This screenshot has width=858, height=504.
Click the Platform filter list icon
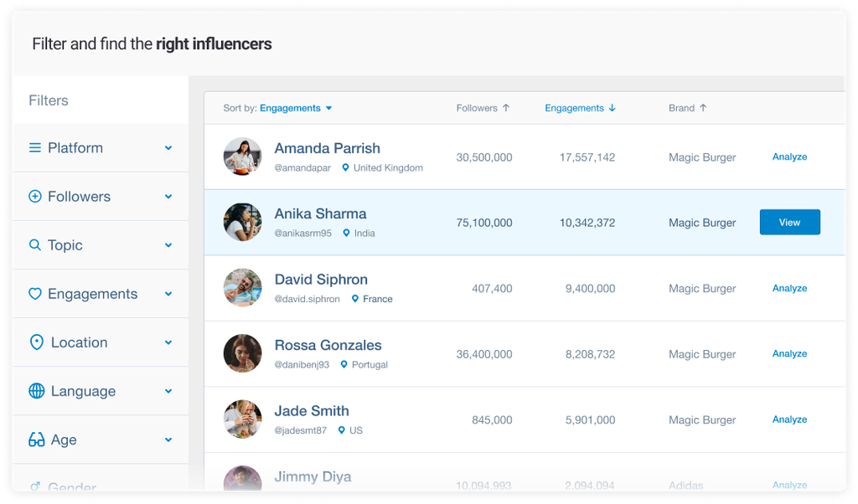click(35, 148)
